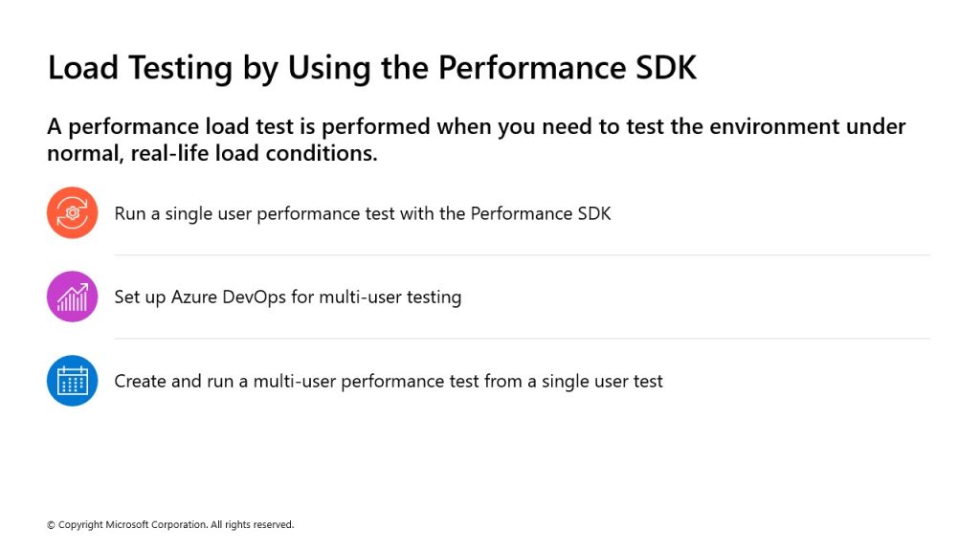980x551 pixels.
Task: Click the word 'Using' in slide title
Action: 329,69
